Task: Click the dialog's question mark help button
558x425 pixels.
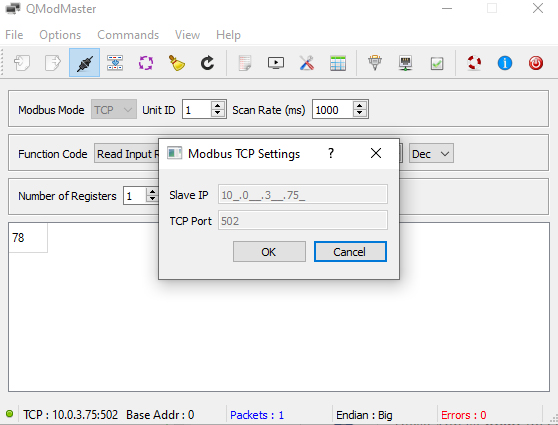Action: 331,153
